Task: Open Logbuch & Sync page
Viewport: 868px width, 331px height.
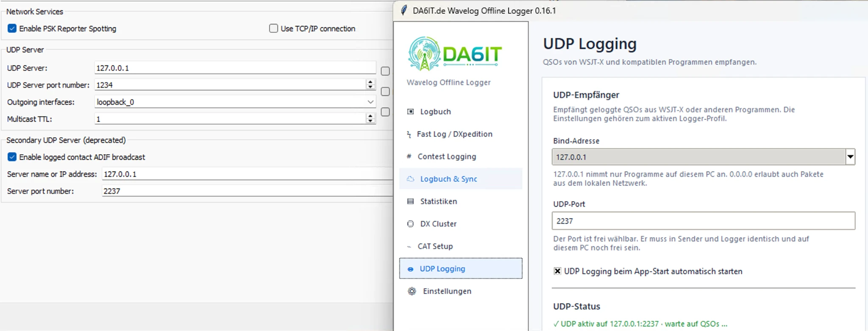Action: 461,179
